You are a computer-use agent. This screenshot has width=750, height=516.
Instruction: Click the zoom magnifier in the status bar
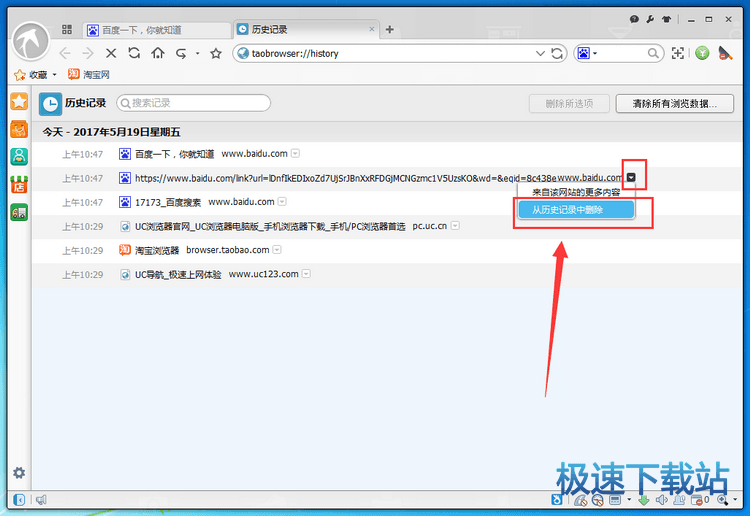coord(722,500)
